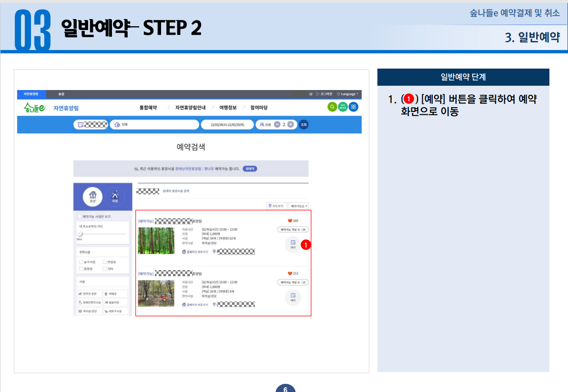Click the 숲나들e logo

34,108
